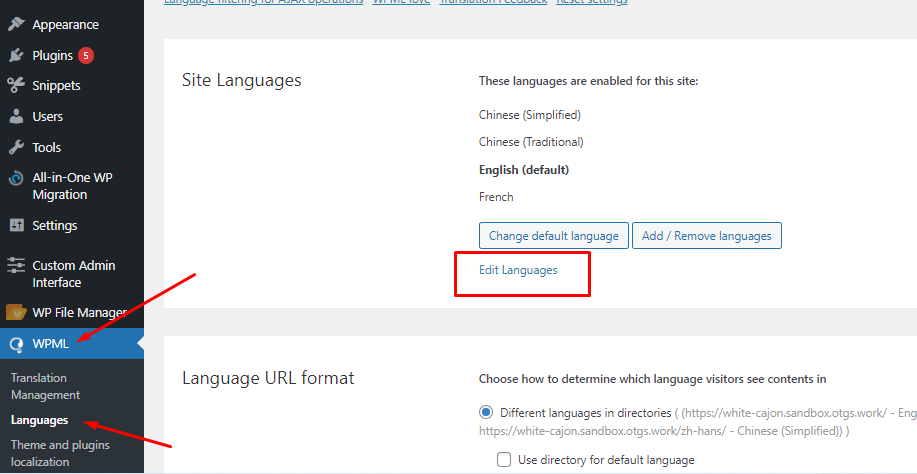Click the Custom Admin Interface icon
The width and height of the screenshot is (917, 474).
[x=16, y=266]
